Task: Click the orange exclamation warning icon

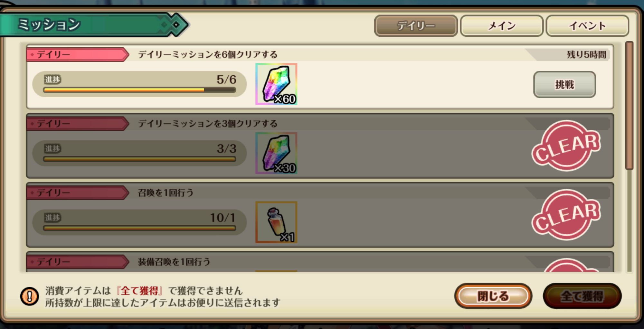Action: coord(29,296)
